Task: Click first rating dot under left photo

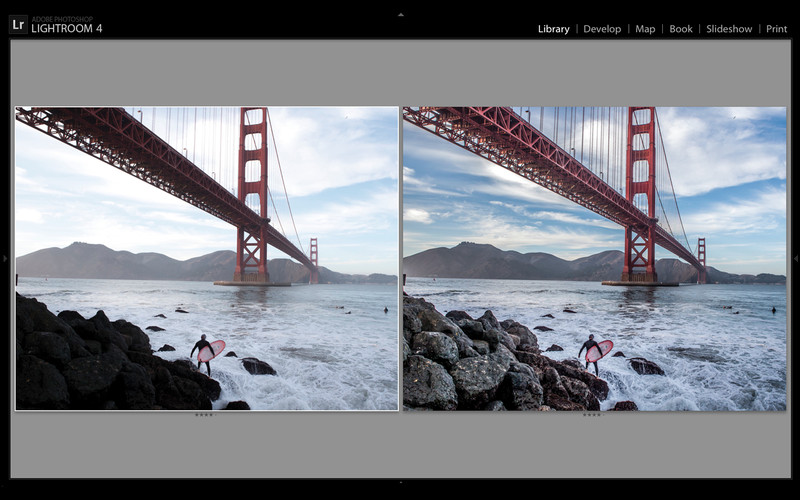Action: click(197, 415)
